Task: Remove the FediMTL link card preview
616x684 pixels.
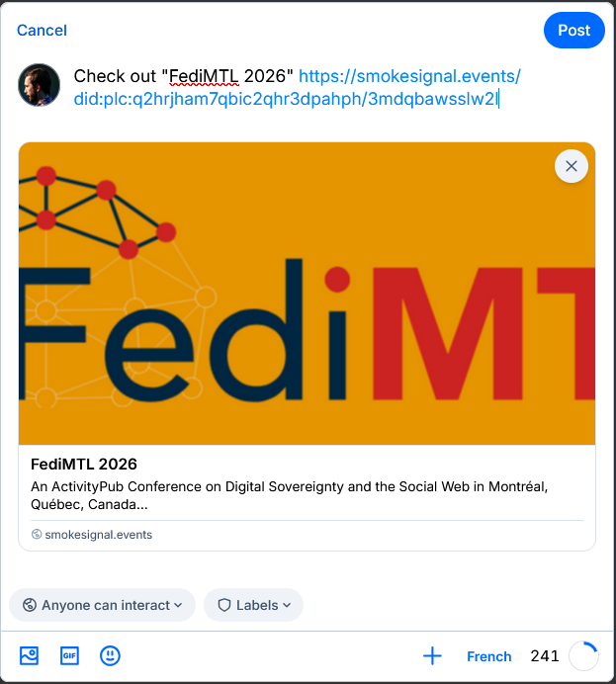Action: (x=571, y=166)
